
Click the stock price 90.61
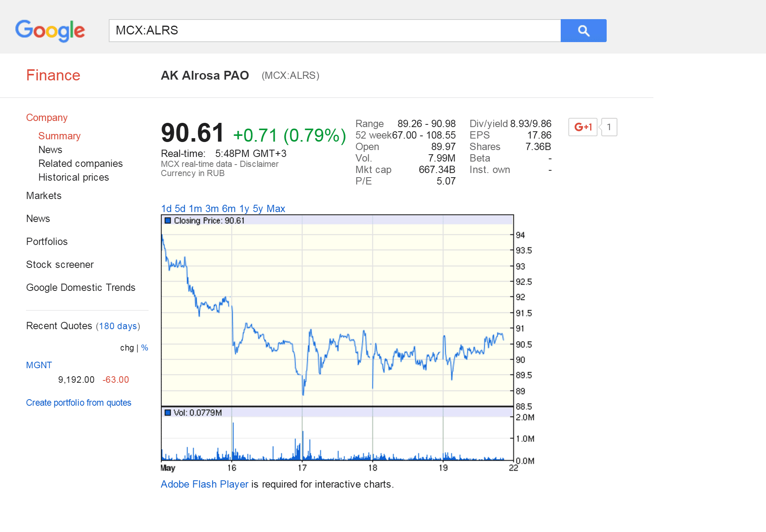[x=192, y=133]
